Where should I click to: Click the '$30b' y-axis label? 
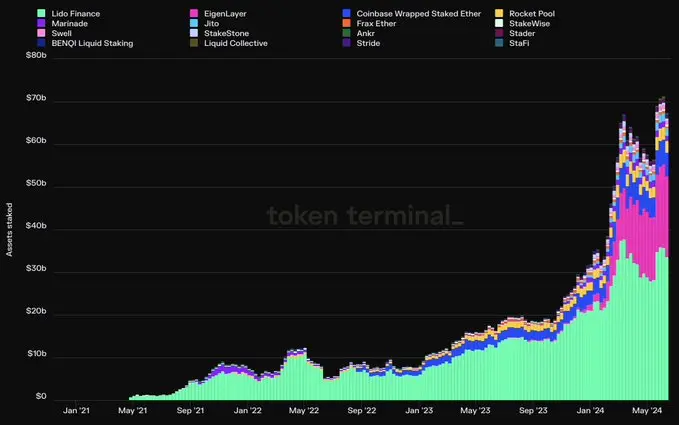[36, 269]
